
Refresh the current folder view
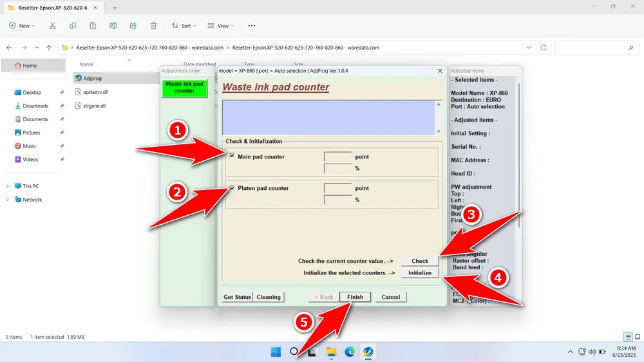point(543,47)
